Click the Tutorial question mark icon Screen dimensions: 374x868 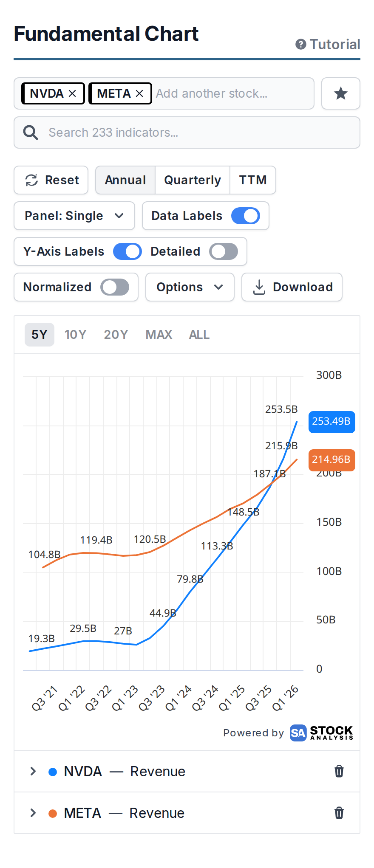click(301, 44)
